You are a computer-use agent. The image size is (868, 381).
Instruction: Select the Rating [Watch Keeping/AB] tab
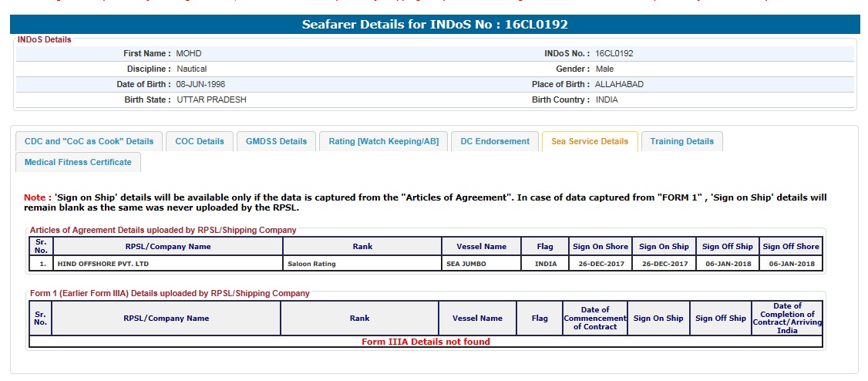(x=383, y=141)
